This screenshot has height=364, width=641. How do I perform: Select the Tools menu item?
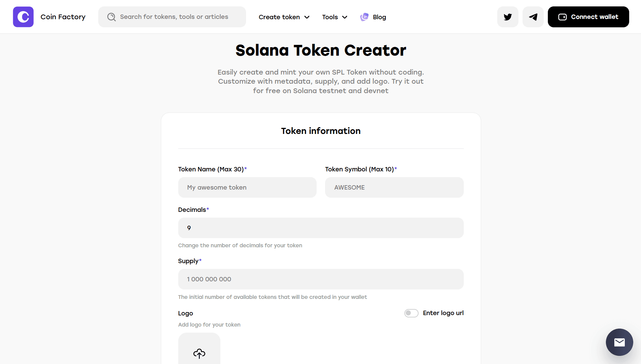[330, 17]
